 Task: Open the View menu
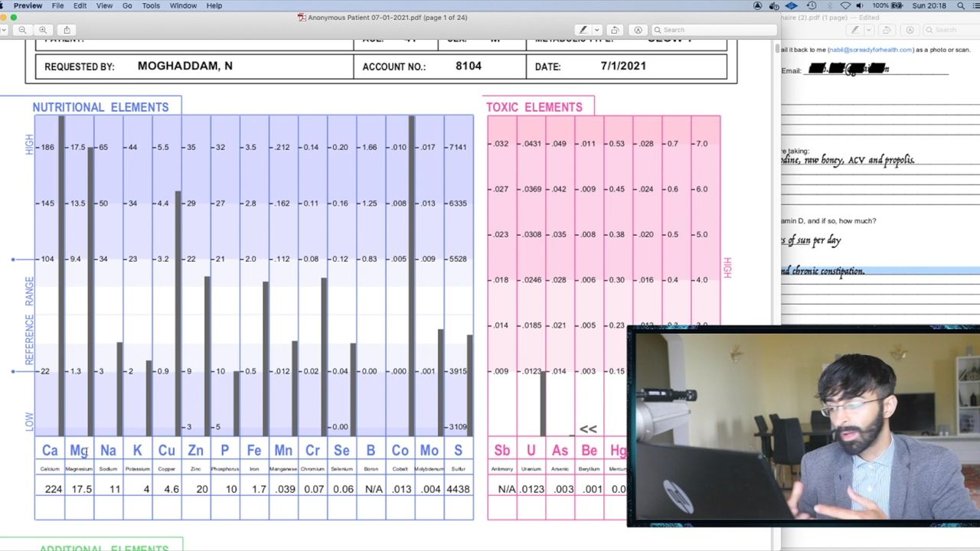pyautogui.click(x=104, y=5)
